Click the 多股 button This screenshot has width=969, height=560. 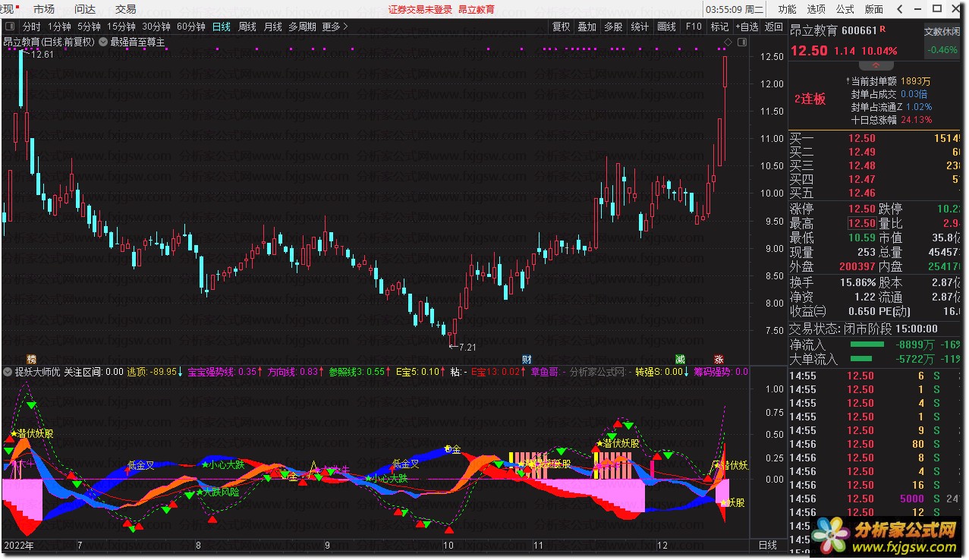pyautogui.click(x=613, y=27)
